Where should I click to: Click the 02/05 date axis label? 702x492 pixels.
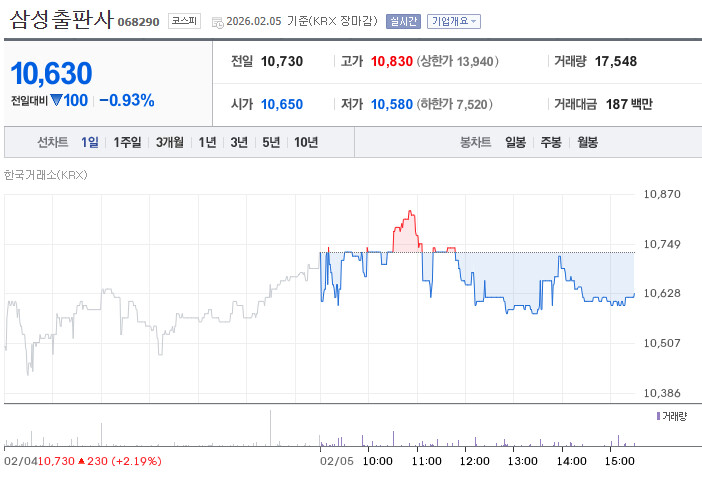pyautogui.click(x=337, y=461)
